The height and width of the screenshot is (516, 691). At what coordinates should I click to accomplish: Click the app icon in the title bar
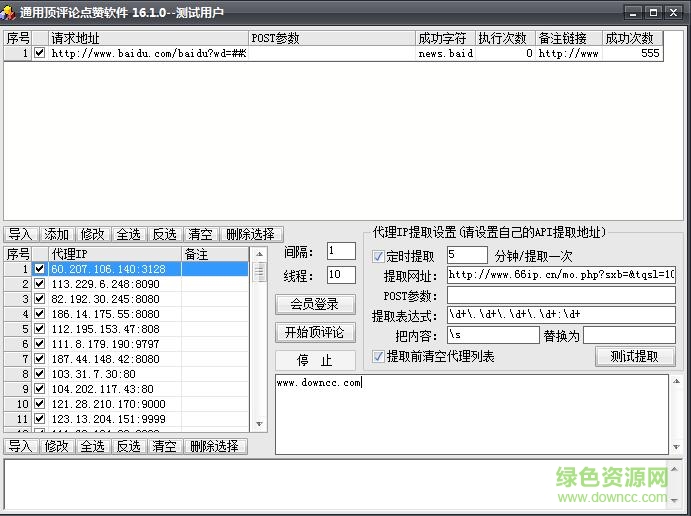pos(9,13)
